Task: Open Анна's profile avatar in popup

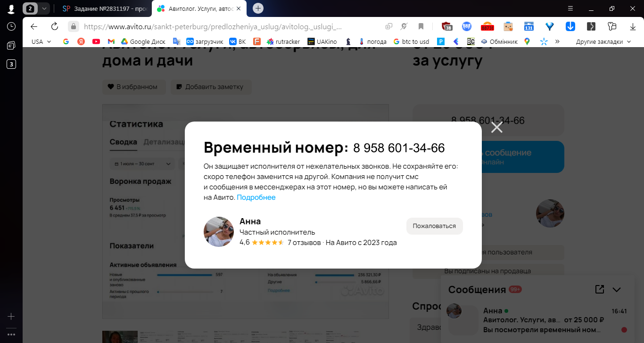Action: [219, 232]
